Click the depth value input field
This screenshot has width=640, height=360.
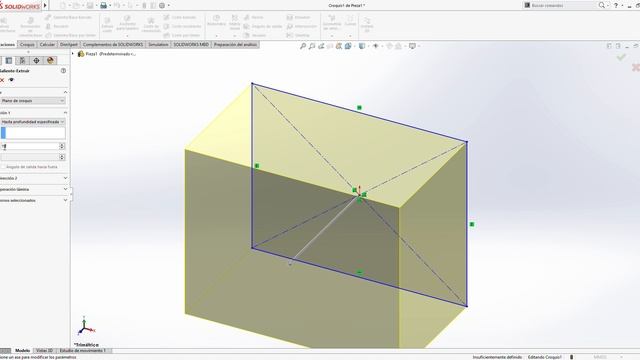(x=29, y=146)
